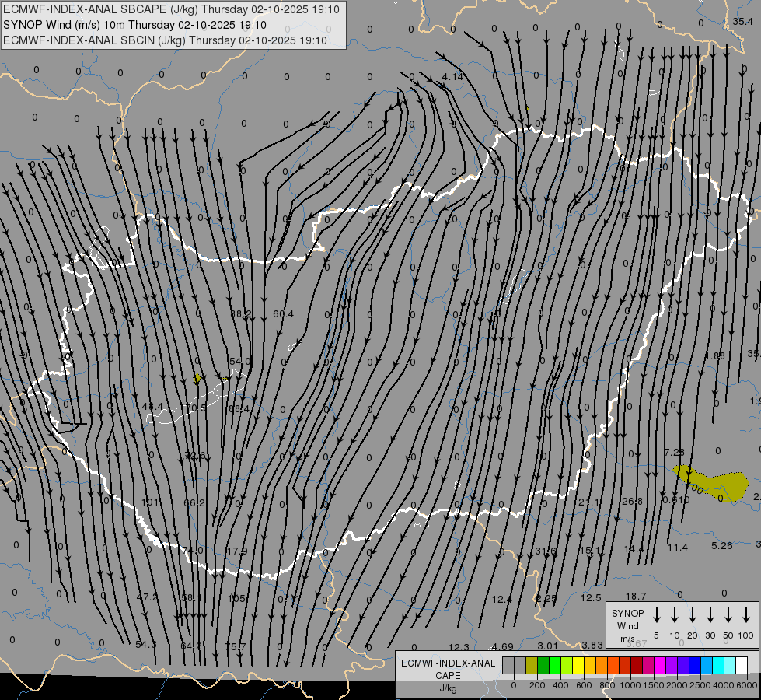The height and width of the screenshot is (700, 761).
Task: Click the 'SYNOP Wind m/s' legend label
Action: (628, 625)
